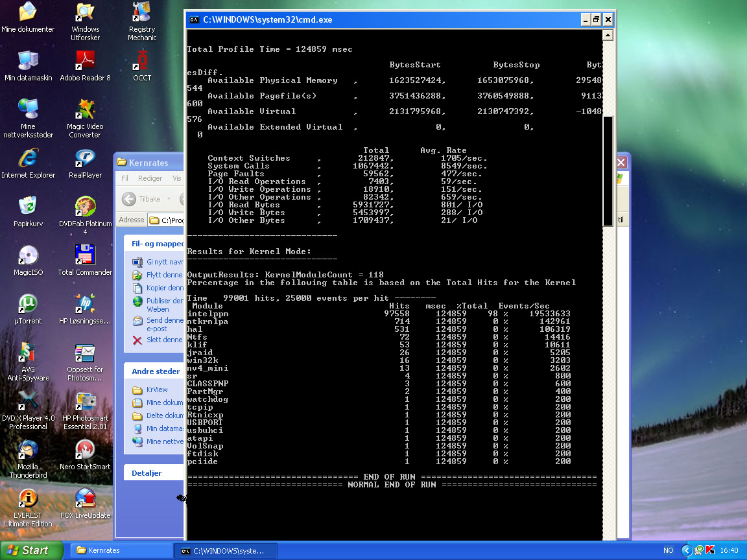Screen dimensions: 747x560
Task: Open the Registry Mechanic shortcut
Action: [141, 13]
